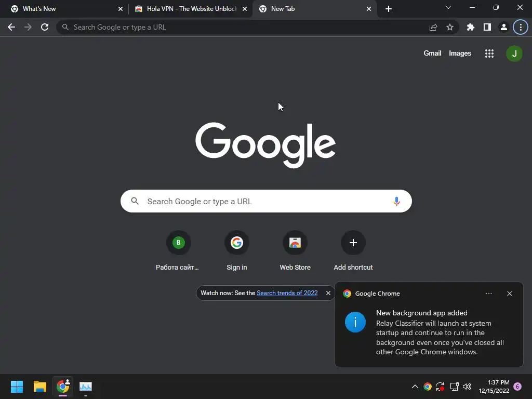Open the Работа сайт shortcut
Image resolution: width=532 pixels, height=399 pixels.
pos(179,251)
